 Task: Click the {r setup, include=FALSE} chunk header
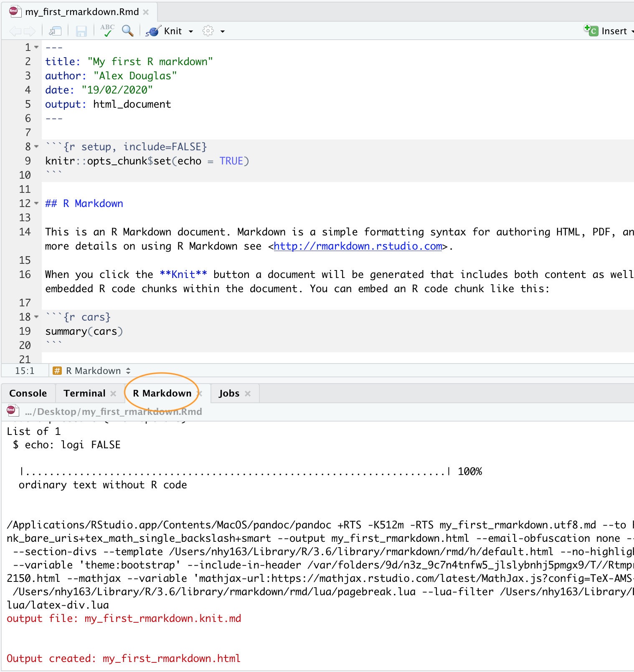pyautogui.click(x=126, y=147)
